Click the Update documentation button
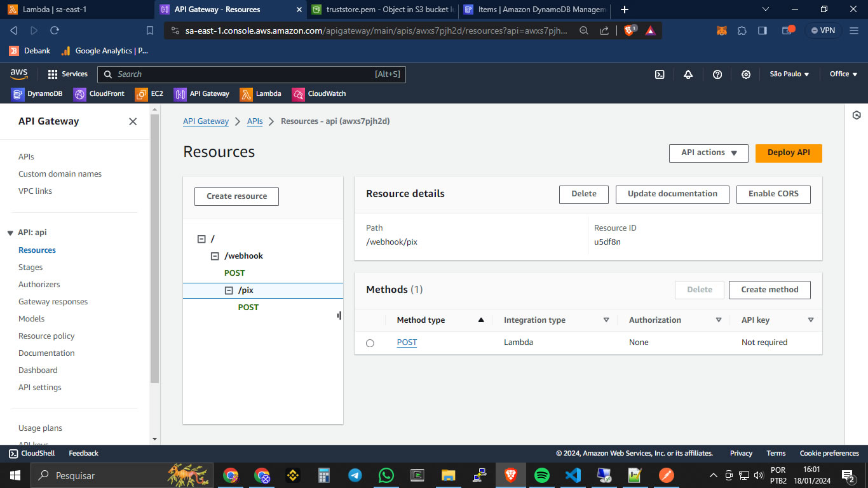868x488 pixels. coord(672,194)
